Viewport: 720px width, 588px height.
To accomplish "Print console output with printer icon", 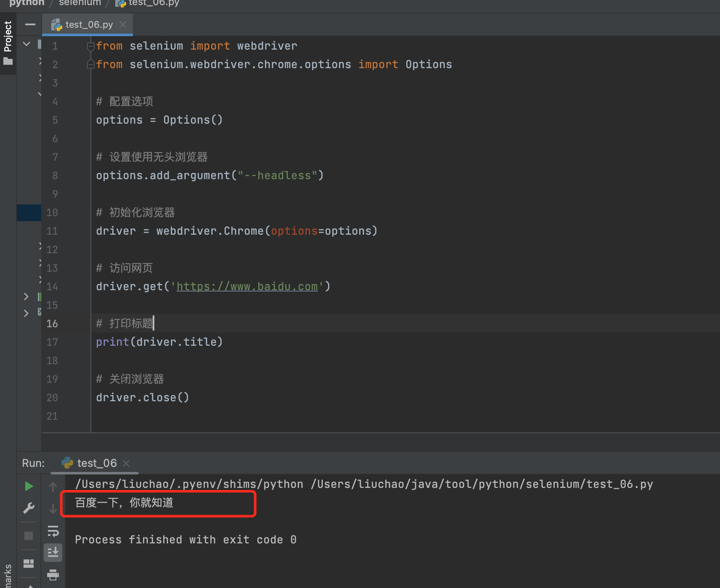I will [53, 575].
